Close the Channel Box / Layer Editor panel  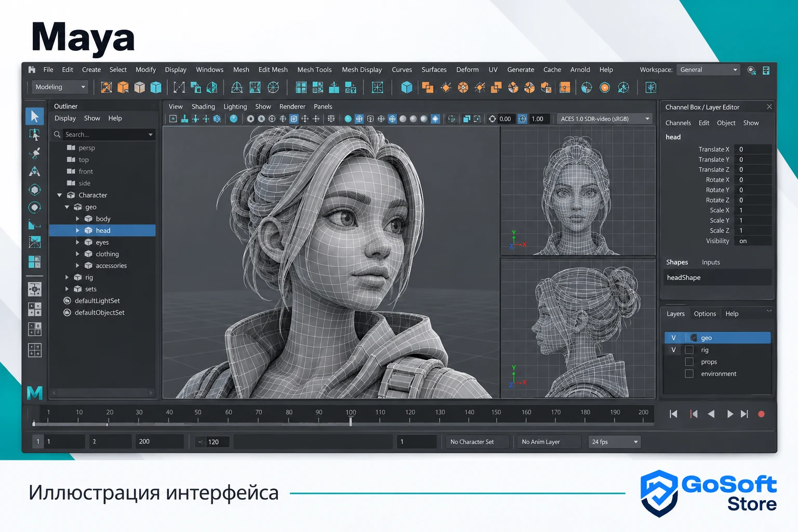(x=769, y=107)
